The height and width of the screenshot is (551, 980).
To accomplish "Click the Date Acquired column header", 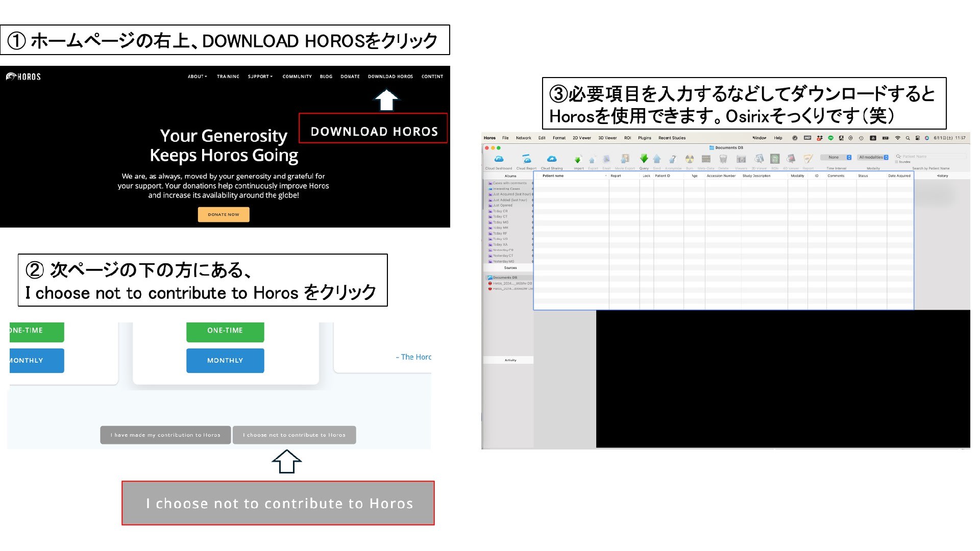I will [x=900, y=176].
